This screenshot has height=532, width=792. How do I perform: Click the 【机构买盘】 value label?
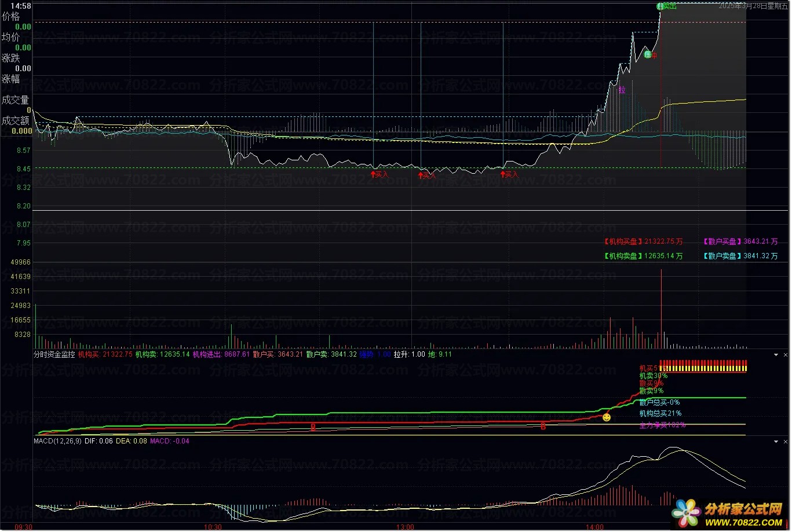pyautogui.click(x=642, y=242)
